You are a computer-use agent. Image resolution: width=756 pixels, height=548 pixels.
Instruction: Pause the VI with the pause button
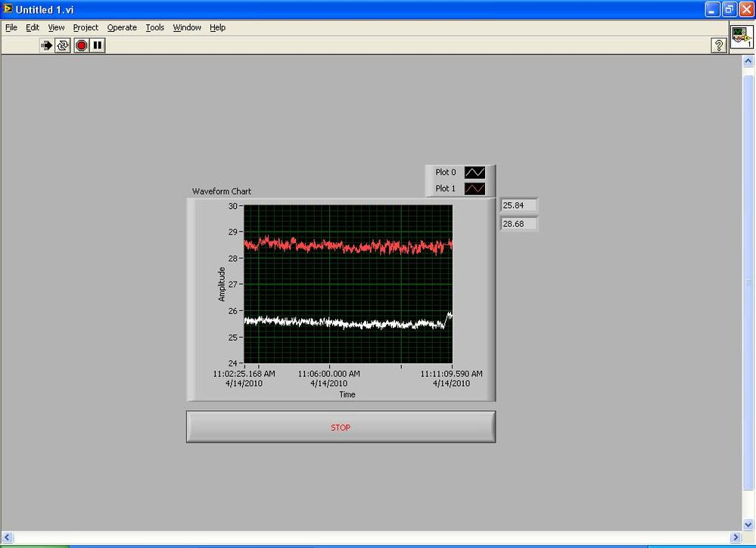98,45
